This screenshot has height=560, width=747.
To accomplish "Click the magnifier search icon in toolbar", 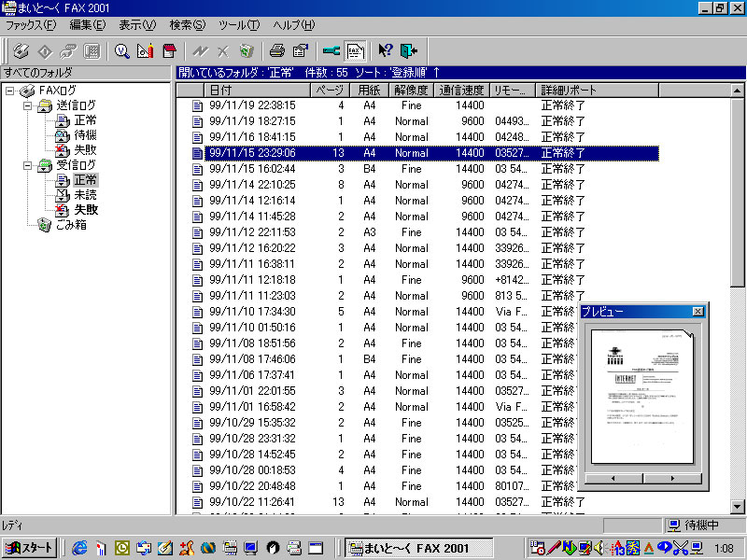I will 121,50.
